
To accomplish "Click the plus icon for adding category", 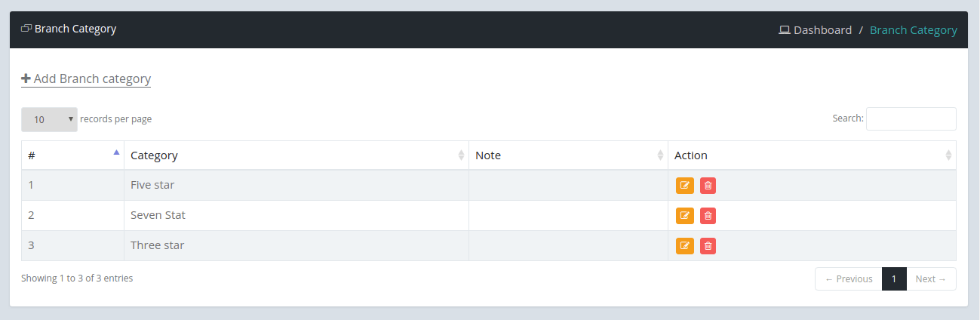I will coord(26,78).
